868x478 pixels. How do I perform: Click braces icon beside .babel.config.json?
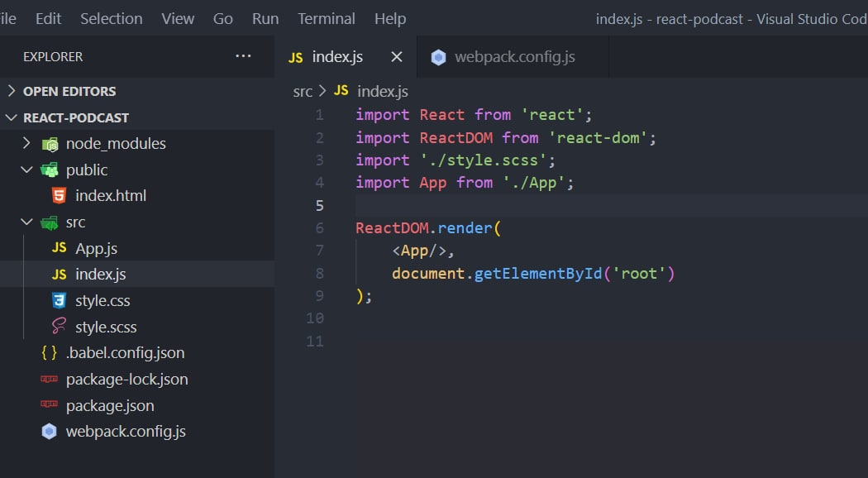point(50,352)
